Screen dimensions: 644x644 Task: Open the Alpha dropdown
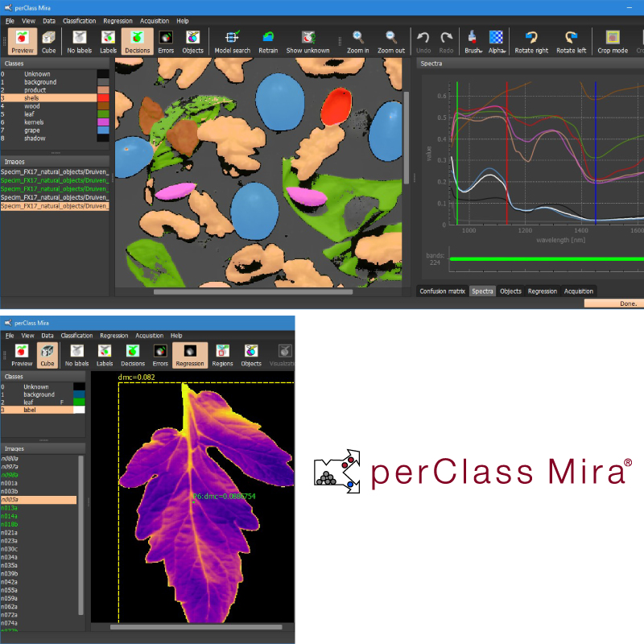(497, 42)
